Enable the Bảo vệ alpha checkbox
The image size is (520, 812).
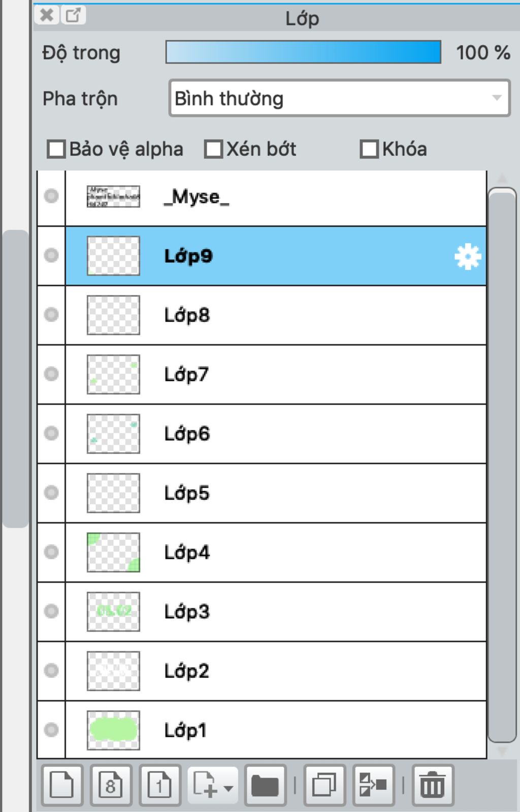point(56,149)
